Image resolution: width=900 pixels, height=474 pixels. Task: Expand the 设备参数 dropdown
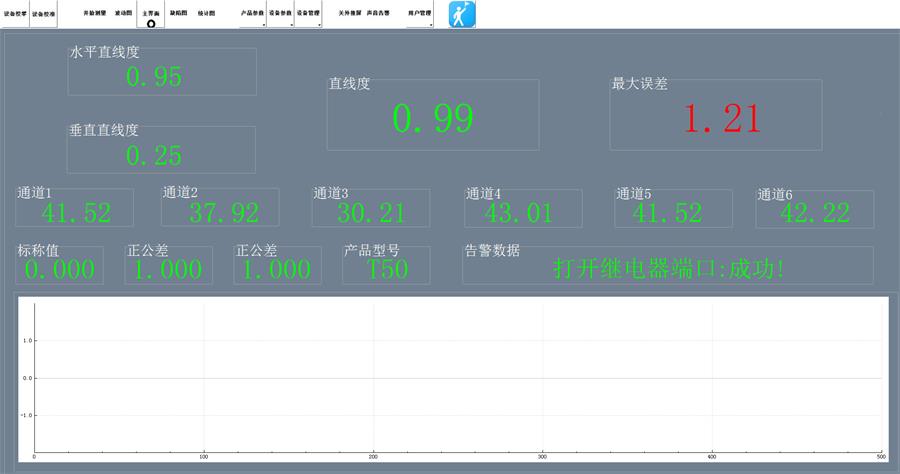[x=280, y=14]
